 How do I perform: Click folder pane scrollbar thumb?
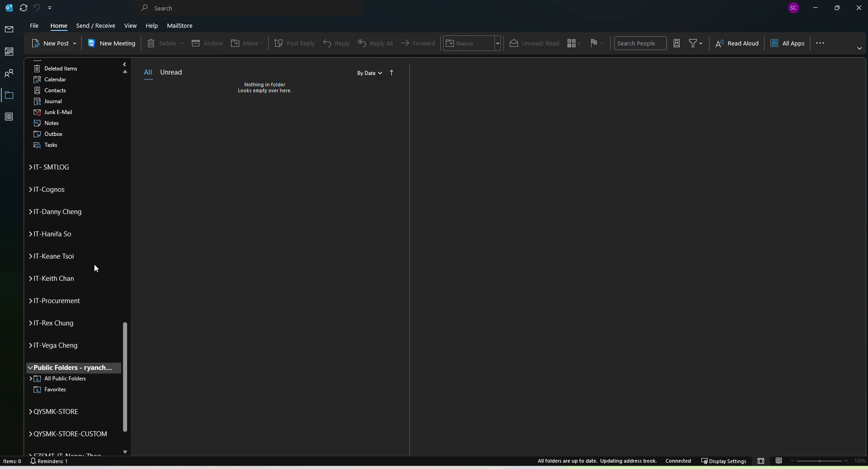pyautogui.click(x=125, y=377)
